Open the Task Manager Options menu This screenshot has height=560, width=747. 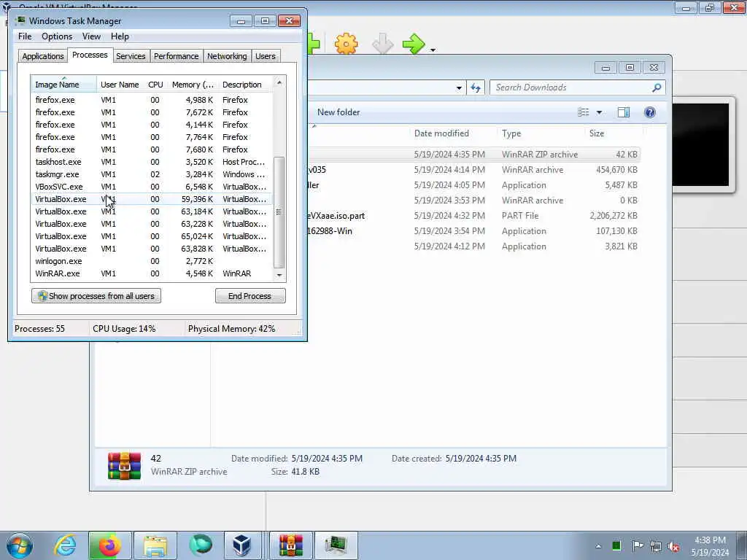[57, 36]
